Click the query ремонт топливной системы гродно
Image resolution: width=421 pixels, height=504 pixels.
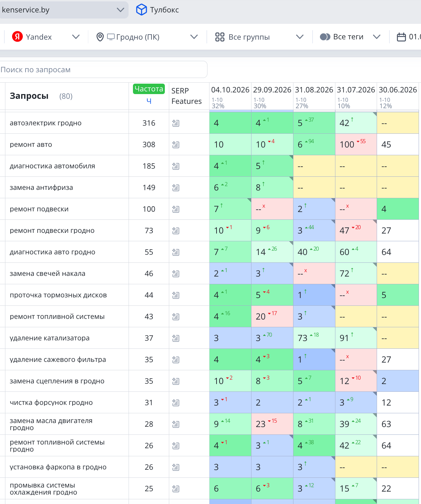(x=57, y=446)
